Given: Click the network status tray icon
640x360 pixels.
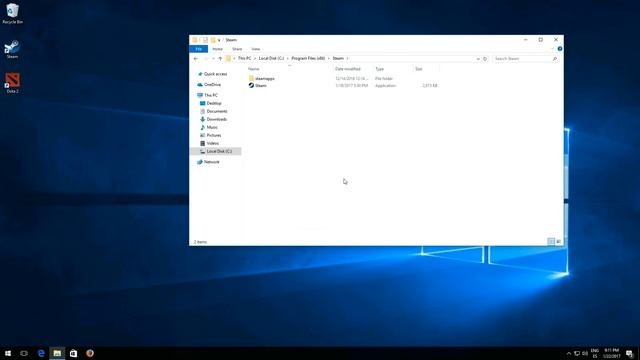Looking at the screenshot, I should click(x=577, y=353).
